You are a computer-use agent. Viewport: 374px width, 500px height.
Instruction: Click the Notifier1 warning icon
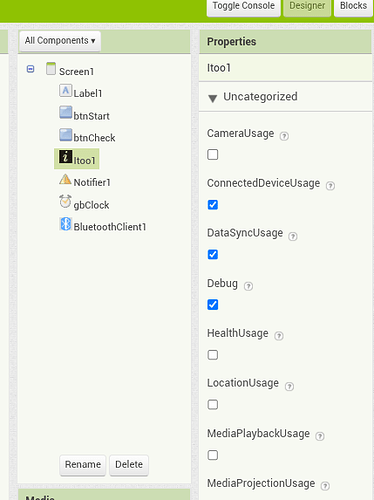click(65, 179)
